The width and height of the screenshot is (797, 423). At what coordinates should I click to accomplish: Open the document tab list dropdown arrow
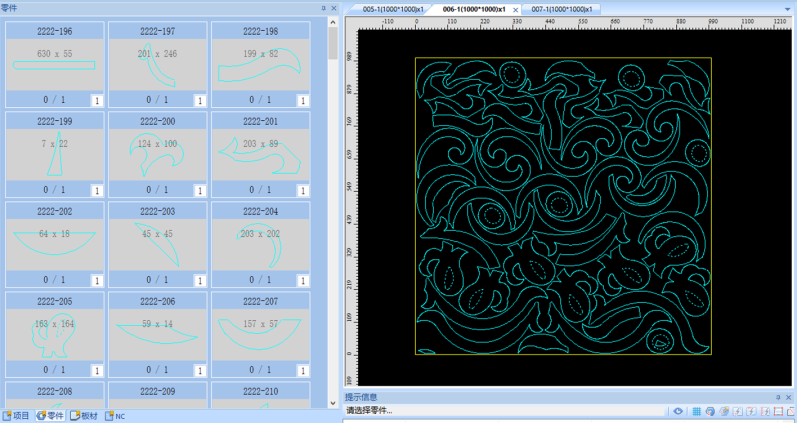(788, 9)
